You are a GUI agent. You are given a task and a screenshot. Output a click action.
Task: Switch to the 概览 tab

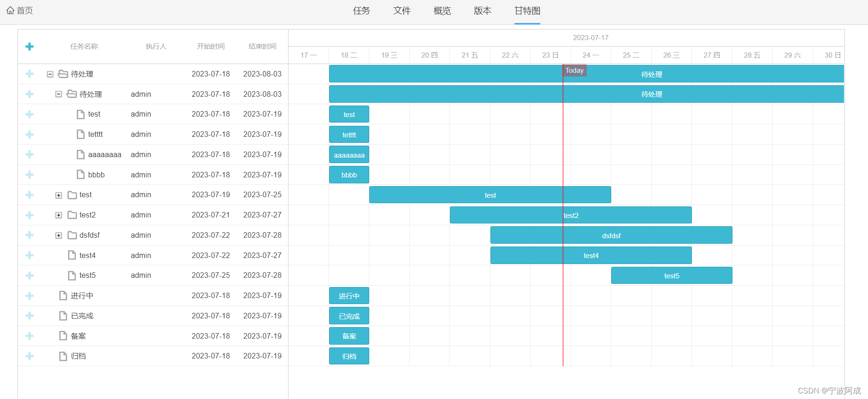[442, 11]
